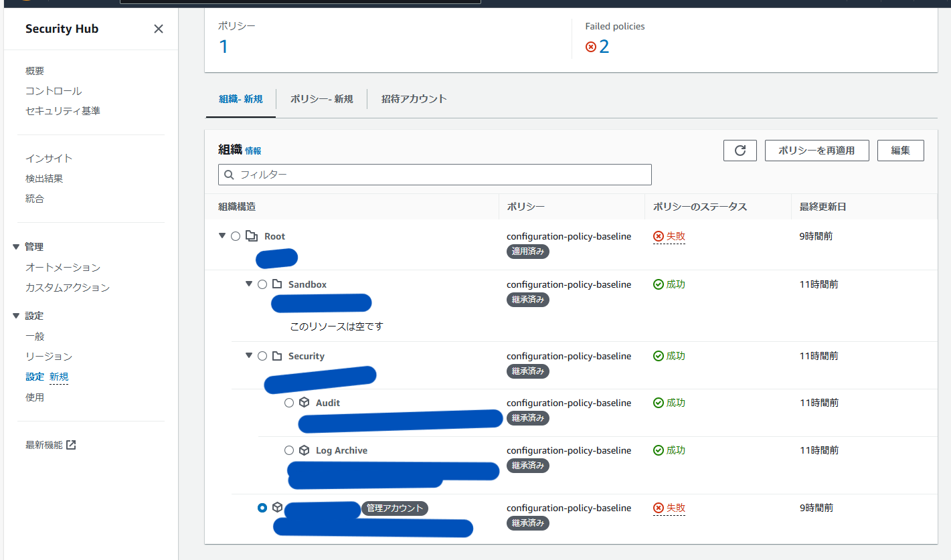Click the success check icon in Audit row
This screenshot has width=951, height=560.
pos(659,403)
